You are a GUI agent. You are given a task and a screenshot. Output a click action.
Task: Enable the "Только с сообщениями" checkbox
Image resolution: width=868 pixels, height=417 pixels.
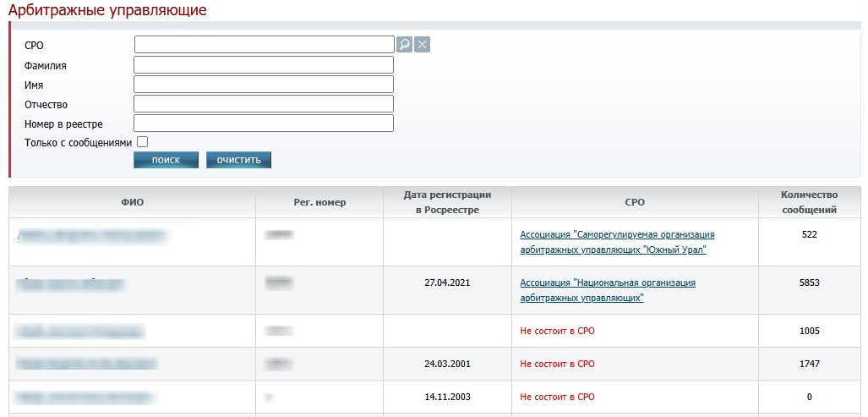142,142
